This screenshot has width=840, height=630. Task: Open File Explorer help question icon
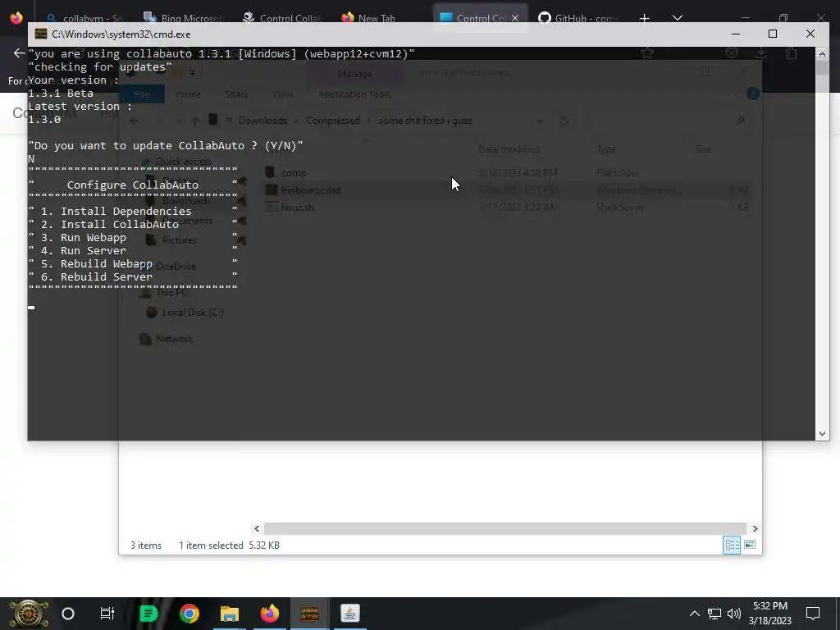click(x=753, y=94)
